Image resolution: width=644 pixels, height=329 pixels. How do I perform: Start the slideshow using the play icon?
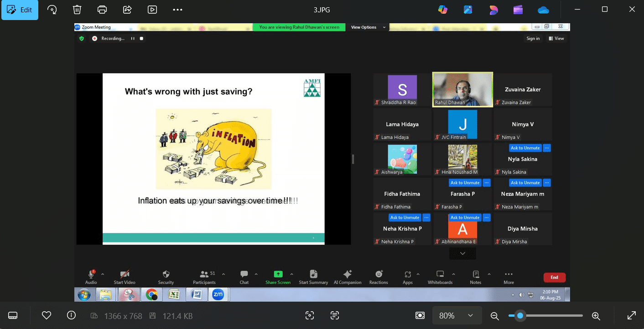point(152,10)
